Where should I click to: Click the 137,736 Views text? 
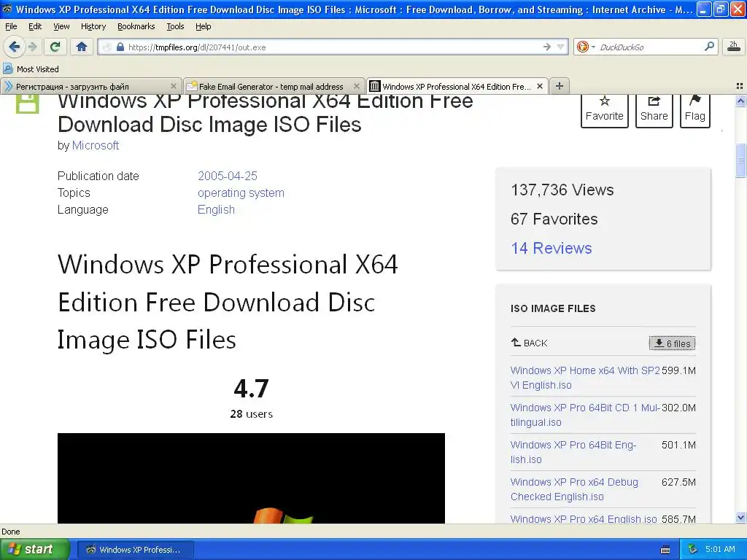coord(562,190)
